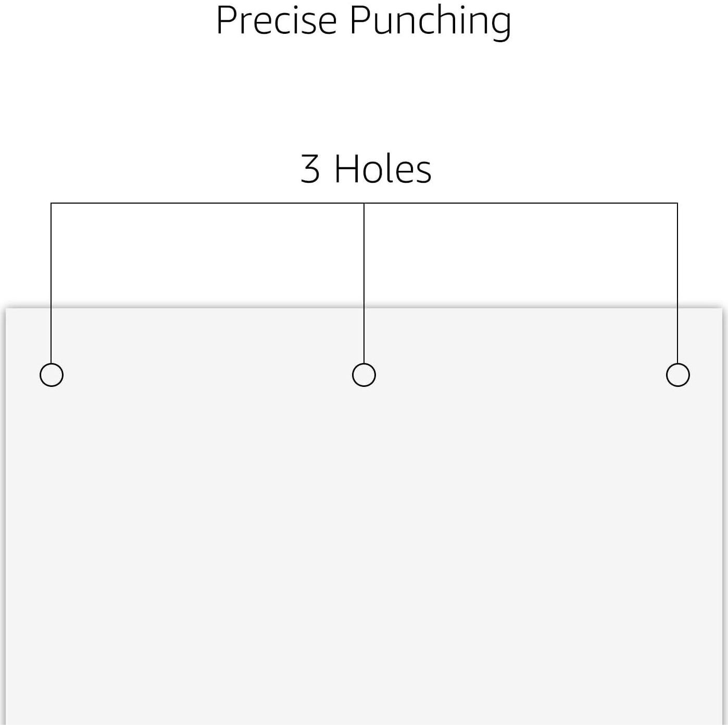Image resolution: width=728 pixels, height=728 pixels.
Task: Click the left punched hole circle
Action: 52,375
